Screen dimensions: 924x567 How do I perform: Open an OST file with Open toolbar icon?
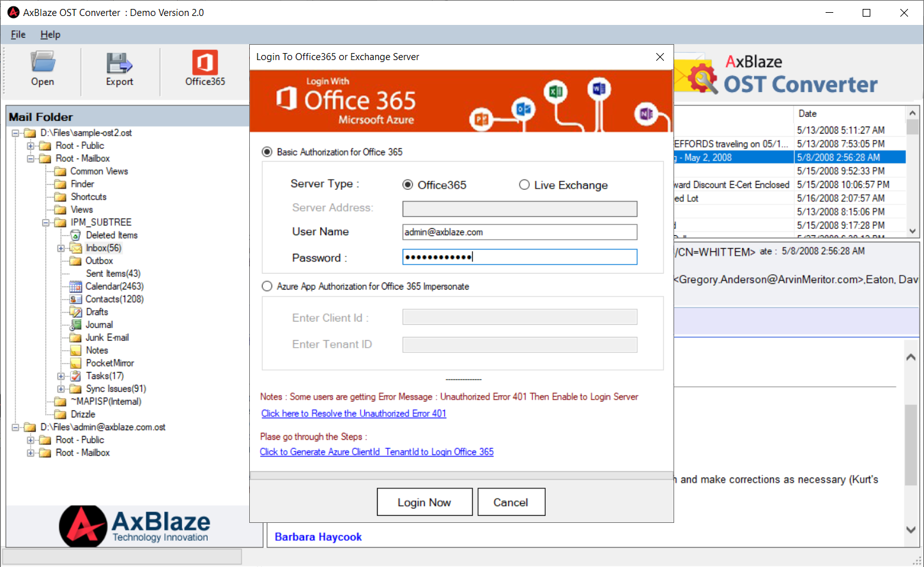click(43, 68)
